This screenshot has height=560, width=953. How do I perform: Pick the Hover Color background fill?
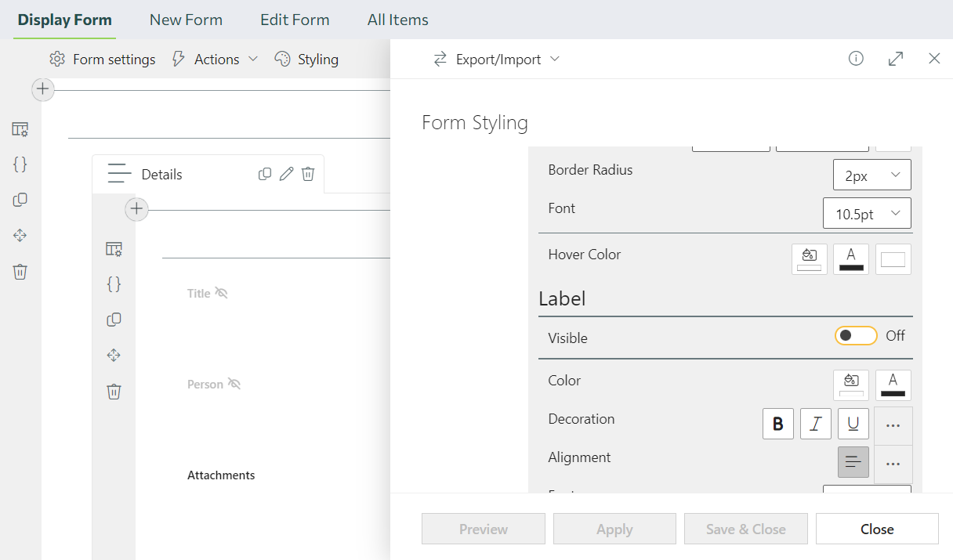coord(810,259)
